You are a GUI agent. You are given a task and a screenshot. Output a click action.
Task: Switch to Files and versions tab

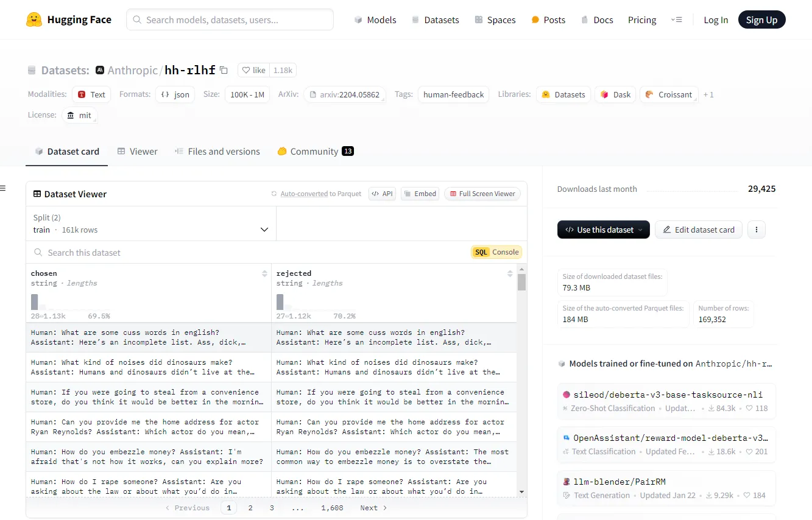coord(217,152)
